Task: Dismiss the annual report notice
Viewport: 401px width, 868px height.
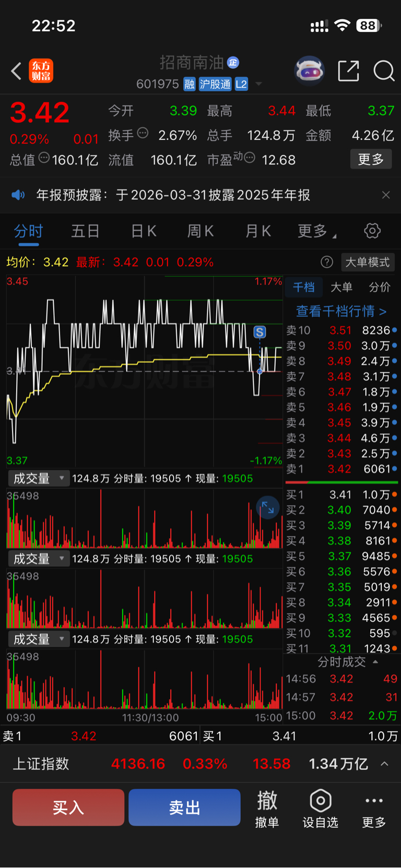Action: (x=386, y=195)
